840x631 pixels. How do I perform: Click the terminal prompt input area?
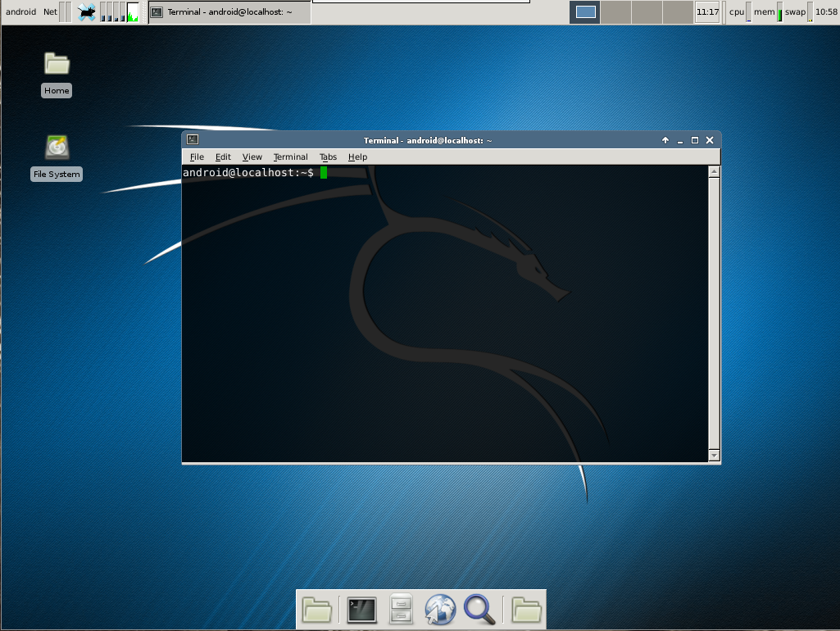(324, 172)
